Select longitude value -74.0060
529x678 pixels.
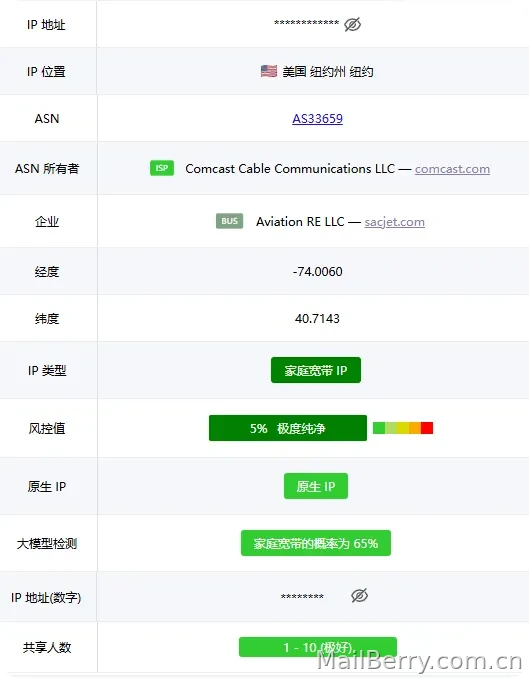click(x=317, y=272)
